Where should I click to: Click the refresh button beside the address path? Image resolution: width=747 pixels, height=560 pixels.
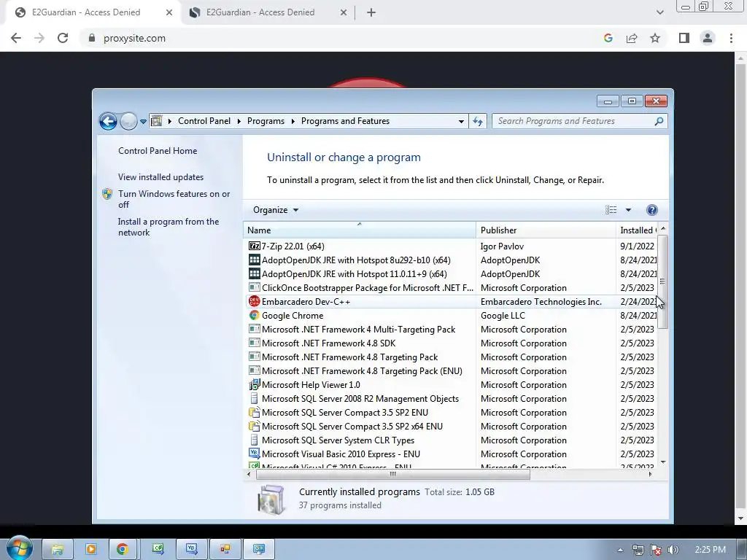coord(478,122)
